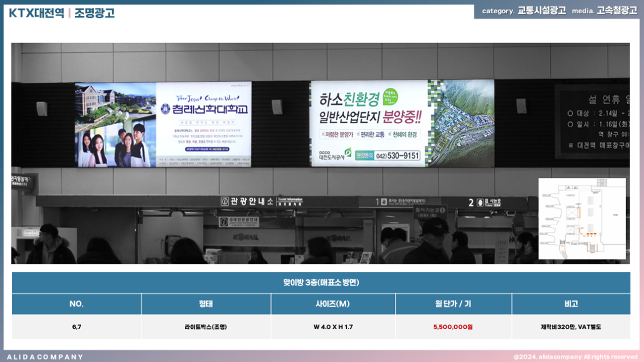Click the 맞이방 3층(매표소 방면) table header
Screen dimensions: 644x362
(x=321, y=283)
